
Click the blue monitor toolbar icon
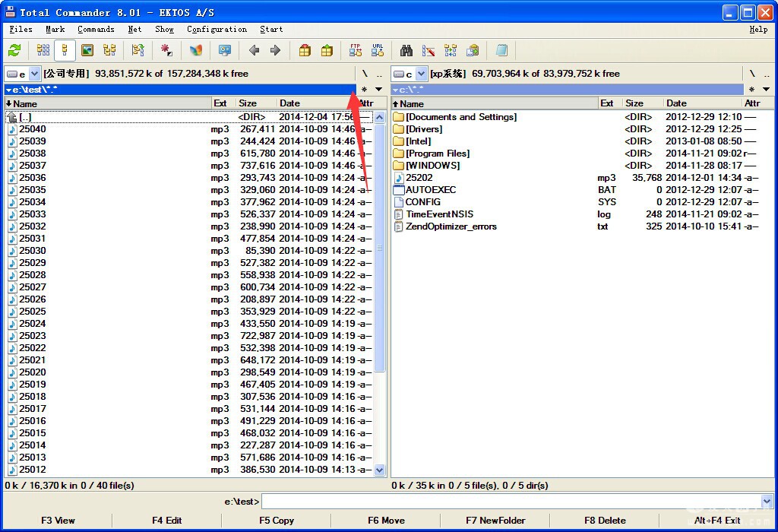(225, 50)
